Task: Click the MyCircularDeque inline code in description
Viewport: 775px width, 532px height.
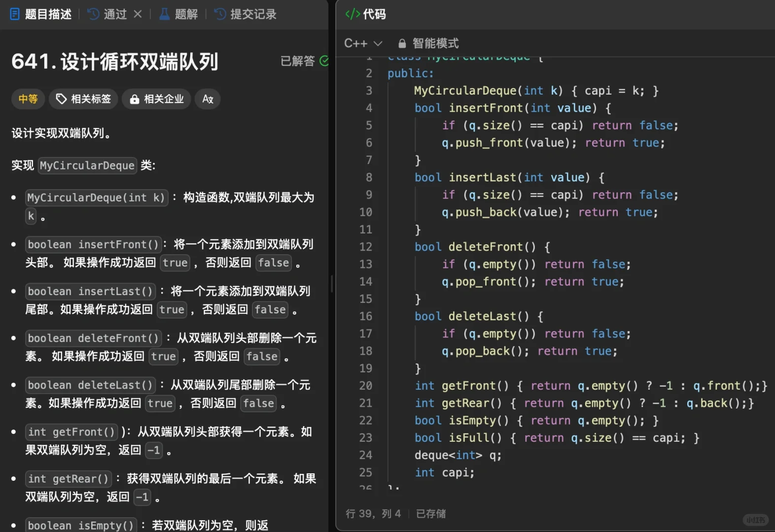Action: [87, 166]
